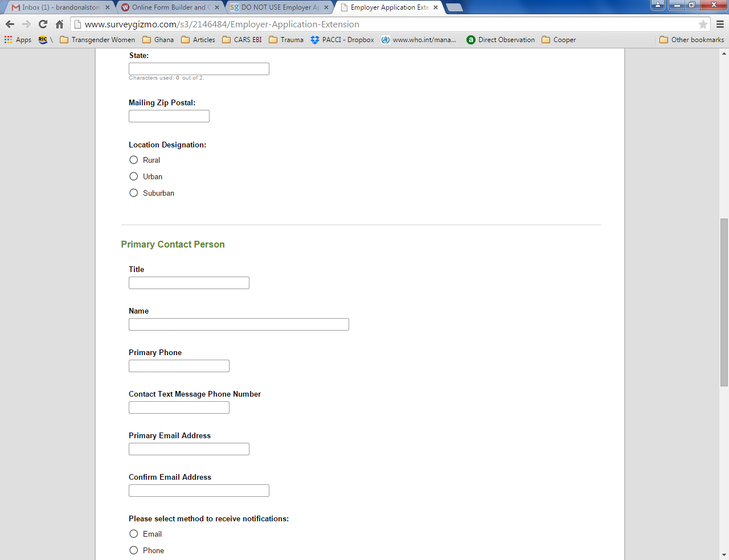The image size is (729, 560).
Task: Click the Confirm Email Address field
Action: tap(199, 491)
